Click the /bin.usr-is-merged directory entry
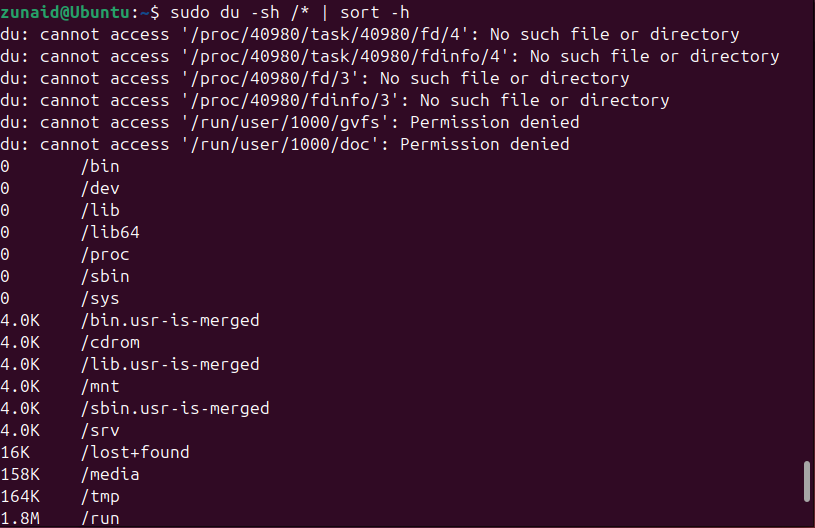 [170, 320]
